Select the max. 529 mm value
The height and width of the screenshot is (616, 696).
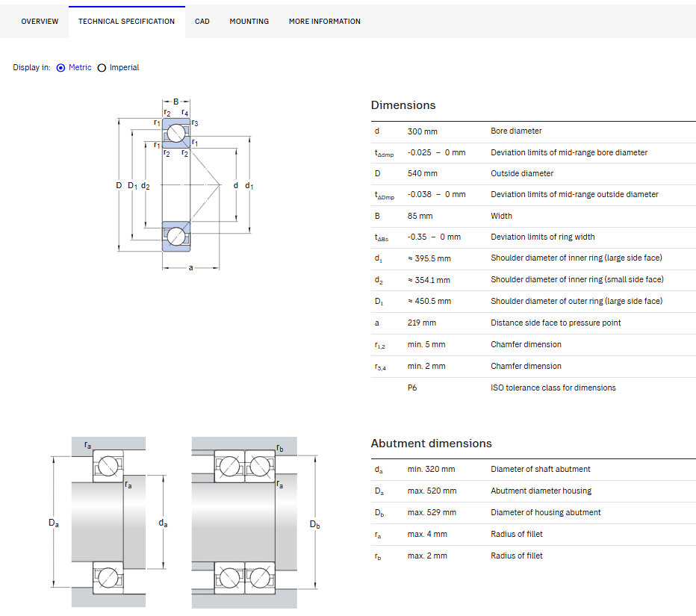coord(432,513)
